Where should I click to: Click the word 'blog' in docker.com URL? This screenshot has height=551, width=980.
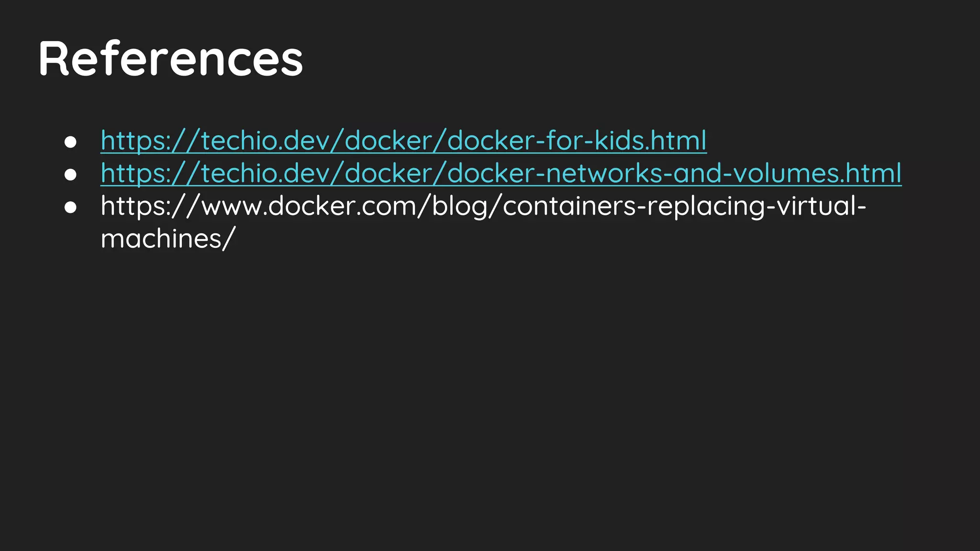click(x=459, y=206)
